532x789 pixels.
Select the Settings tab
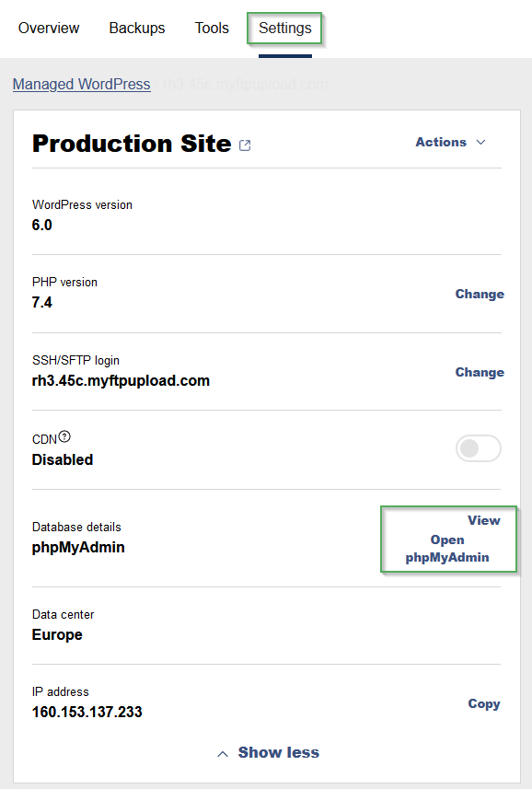[x=285, y=29]
